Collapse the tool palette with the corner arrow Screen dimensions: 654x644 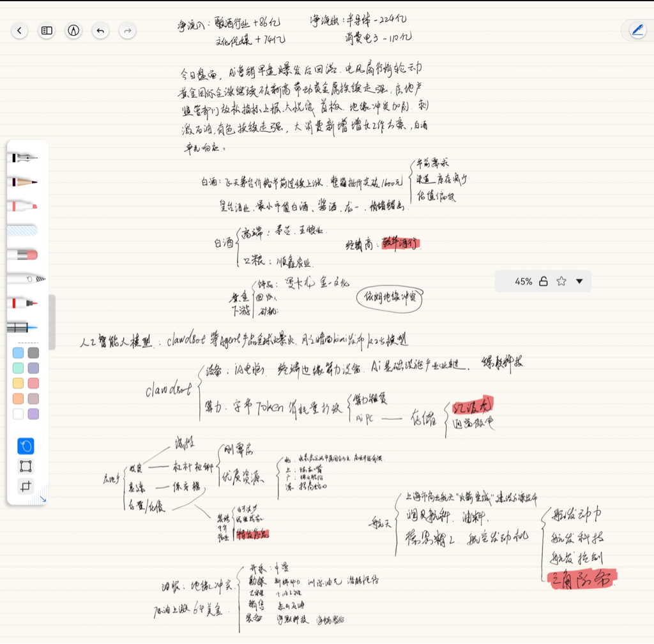[x=43, y=498]
